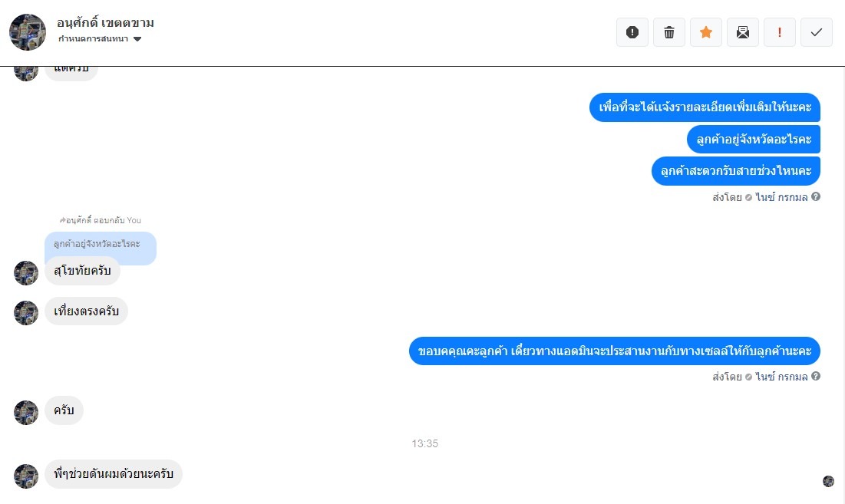The height and width of the screenshot is (504, 845).
Task: Select the message bubble เที่ยงตรงครับ
Action: click(x=86, y=311)
